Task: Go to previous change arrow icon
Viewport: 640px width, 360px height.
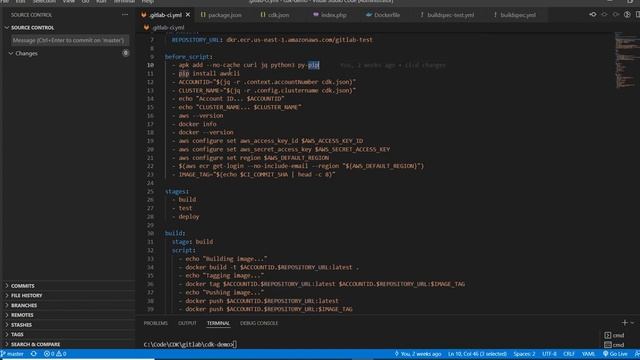Action: pos(604,15)
